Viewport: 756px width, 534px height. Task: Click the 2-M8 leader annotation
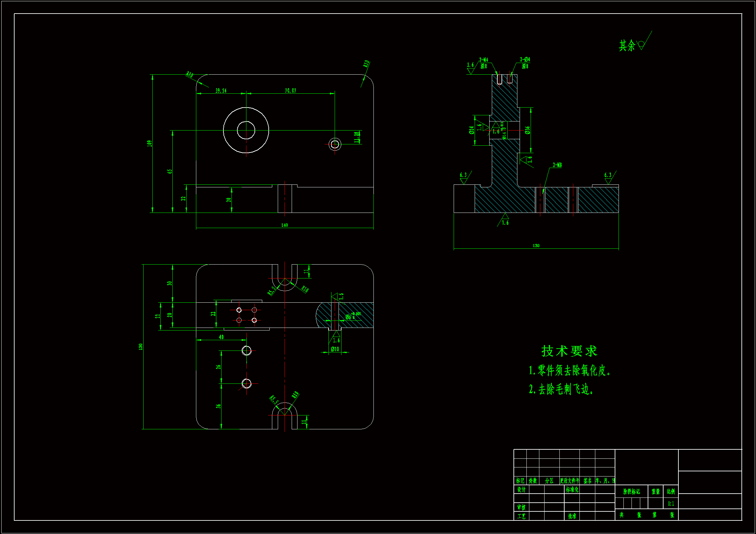pyautogui.click(x=557, y=165)
